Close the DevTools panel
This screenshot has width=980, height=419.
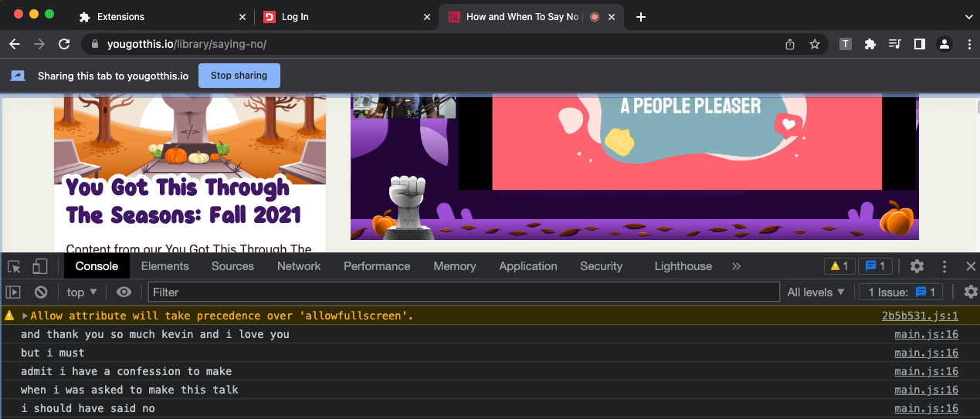(971, 266)
